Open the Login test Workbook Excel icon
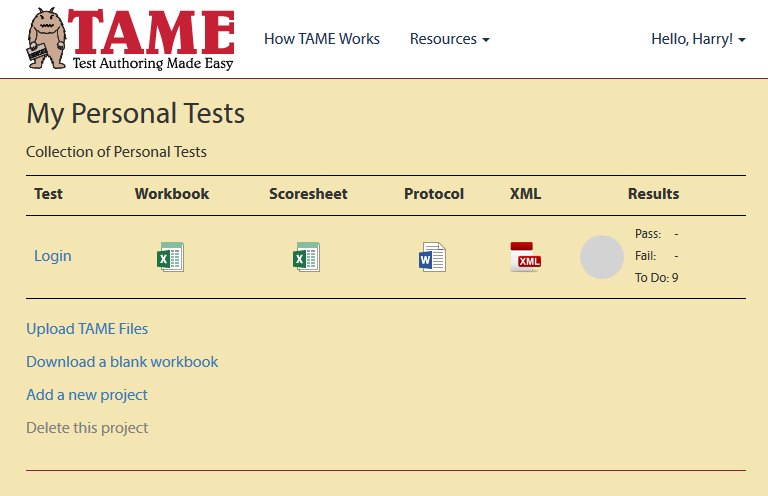The height and width of the screenshot is (496, 768). pyautogui.click(x=170, y=257)
